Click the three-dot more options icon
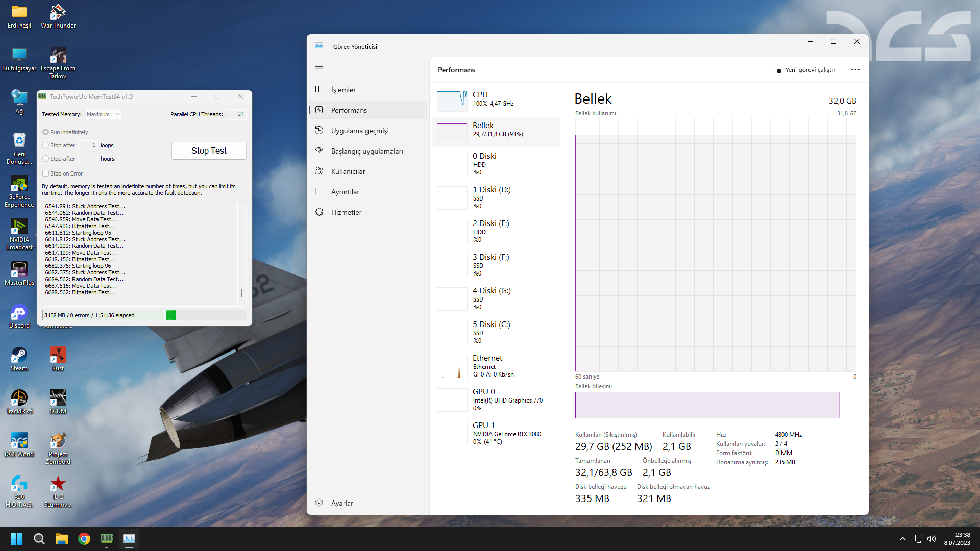Screen dimensions: 980x551 [855, 70]
